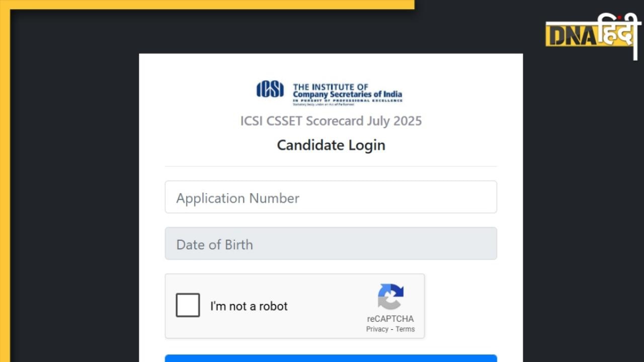The height and width of the screenshot is (362, 644).
Task: Click The Institute of Company Secretaries text
Action: tap(348, 91)
